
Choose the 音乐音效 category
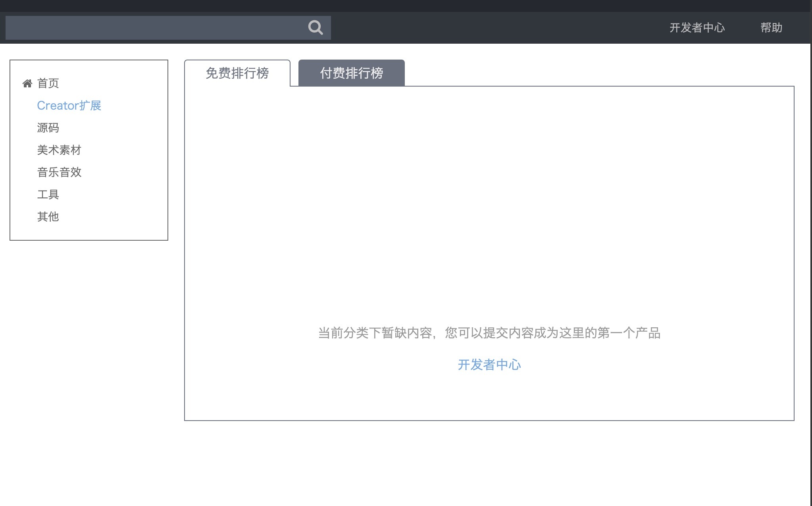point(59,172)
